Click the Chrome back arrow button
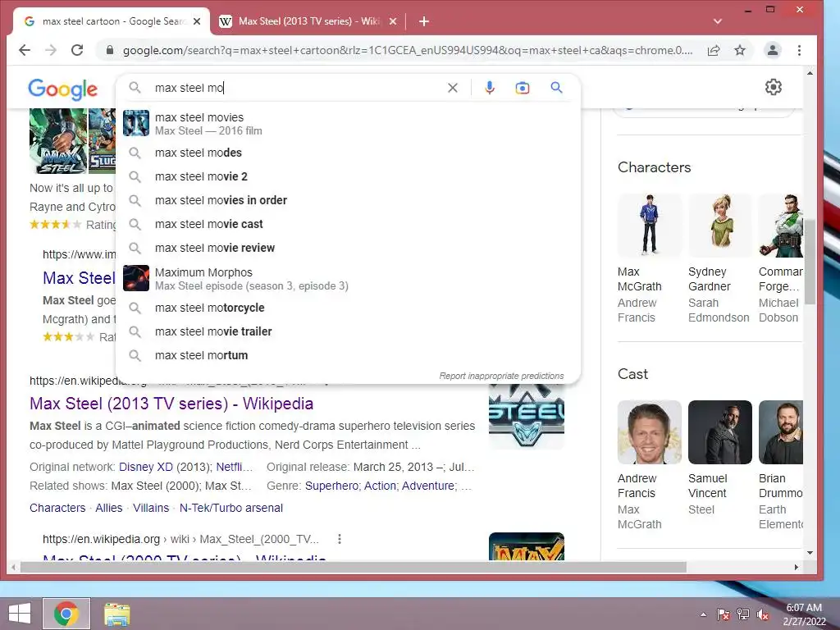The height and width of the screenshot is (630, 840). [25, 50]
